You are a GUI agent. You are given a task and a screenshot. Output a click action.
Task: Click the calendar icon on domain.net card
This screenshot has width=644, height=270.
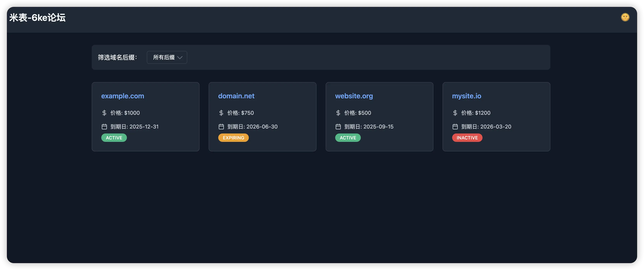click(x=221, y=127)
